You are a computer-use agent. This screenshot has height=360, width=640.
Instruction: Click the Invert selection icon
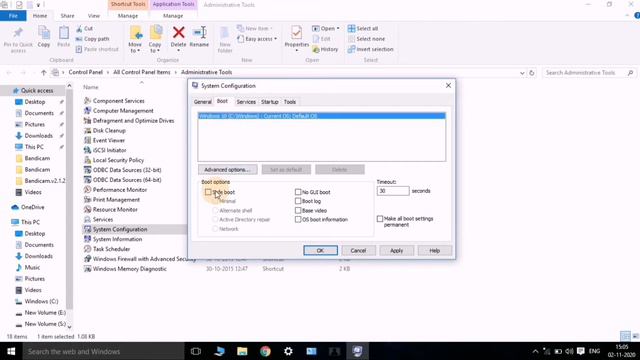351,49
